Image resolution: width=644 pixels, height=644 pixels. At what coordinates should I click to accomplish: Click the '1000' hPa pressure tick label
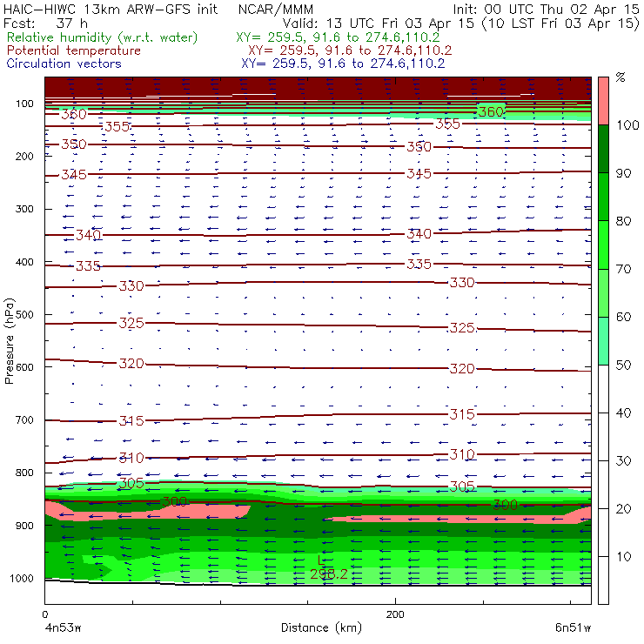22,578
